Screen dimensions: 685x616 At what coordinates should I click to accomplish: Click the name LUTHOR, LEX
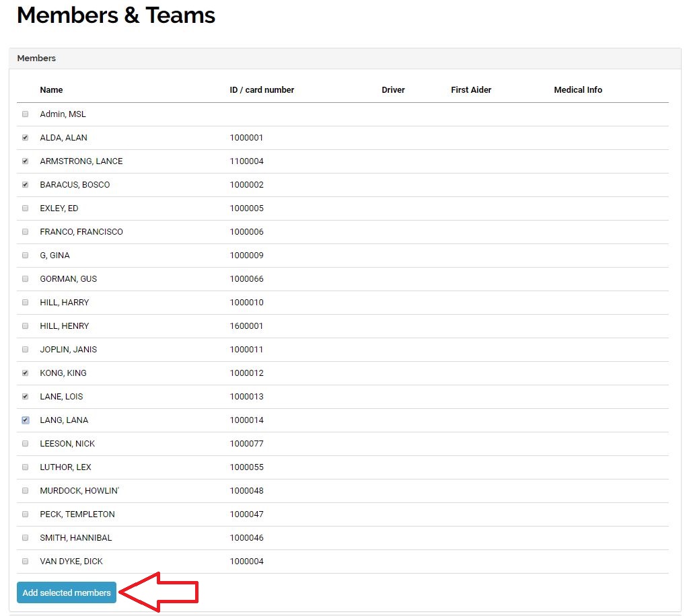pyautogui.click(x=65, y=468)
